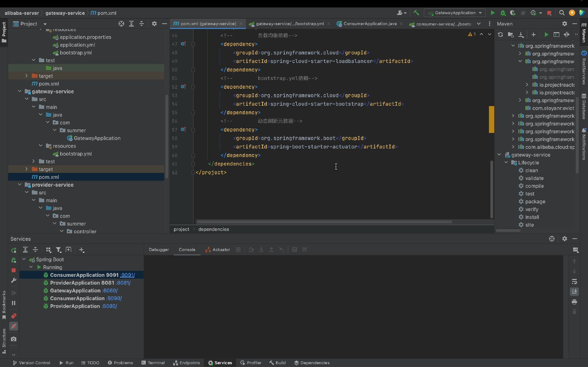
Task: Collapse gateway-service module in Project tree
Action: (x=20, y=91)
